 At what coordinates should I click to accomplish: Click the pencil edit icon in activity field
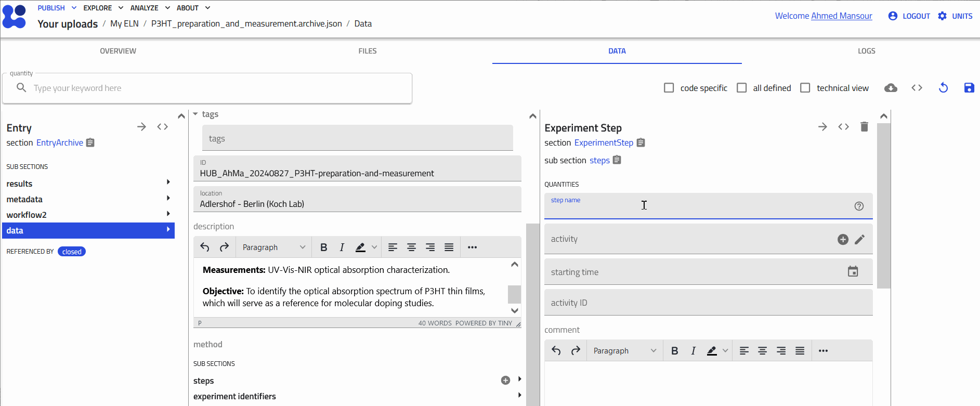point(860,239)
